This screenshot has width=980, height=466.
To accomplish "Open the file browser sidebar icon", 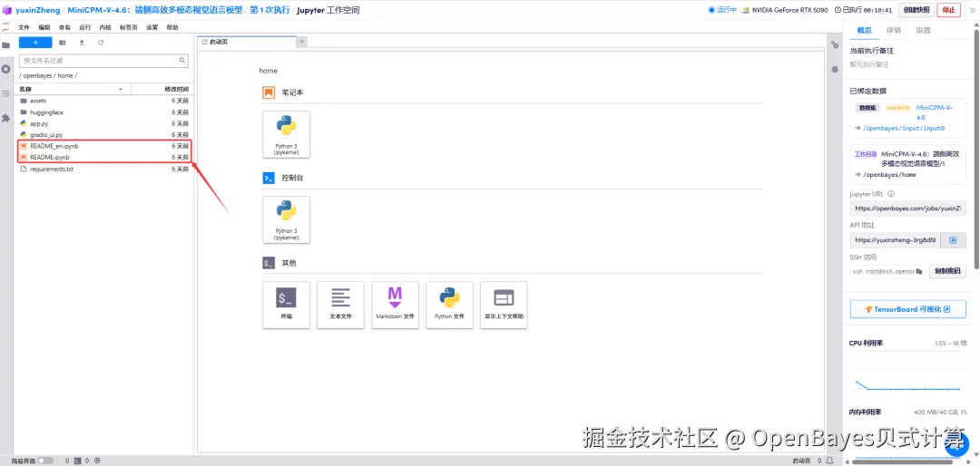I will (5, 45).
